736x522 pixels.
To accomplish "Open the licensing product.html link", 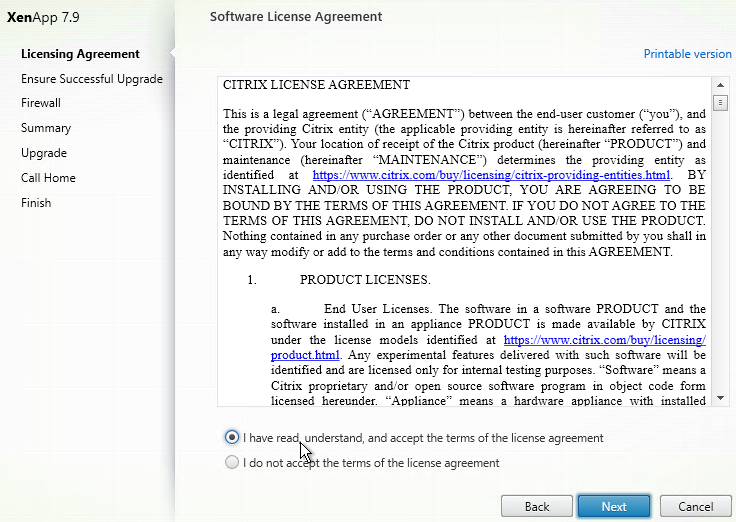I will coord(488,347).
